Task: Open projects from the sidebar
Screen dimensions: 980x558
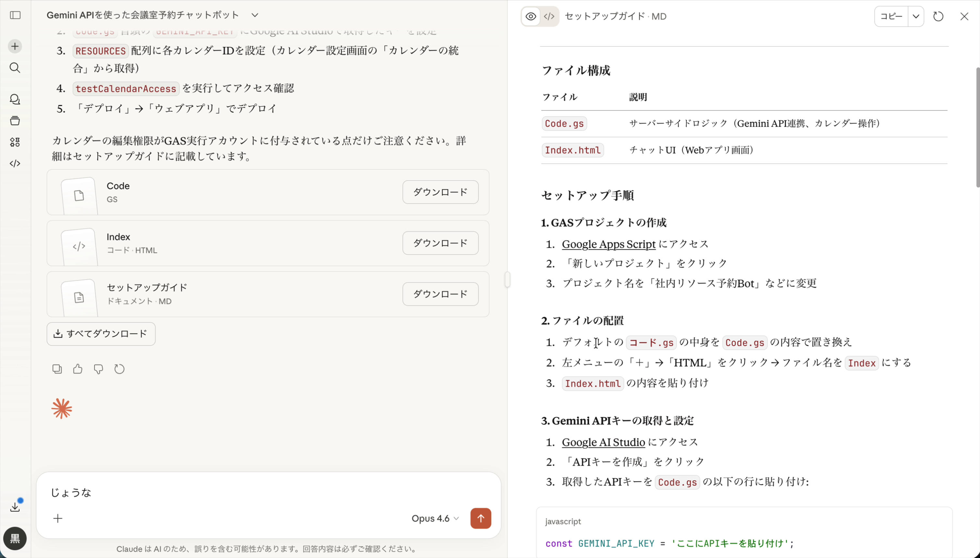Action: pyautogui.click(x=15, y=121)
